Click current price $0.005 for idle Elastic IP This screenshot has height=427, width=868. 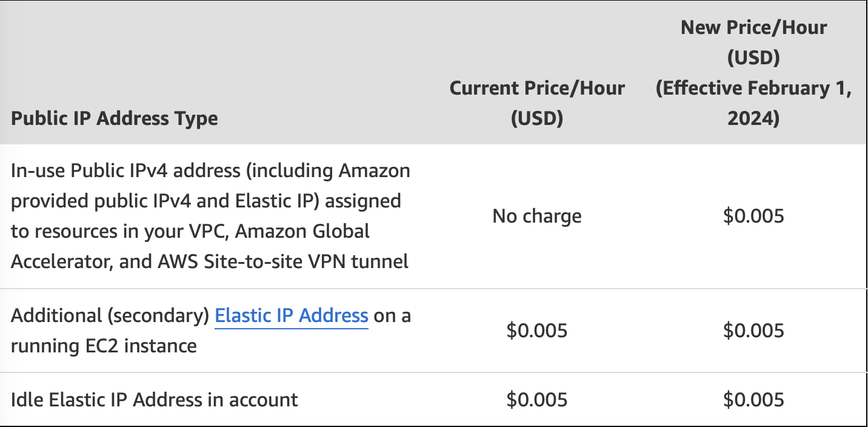pyautogui.click(x=537, y=400)
